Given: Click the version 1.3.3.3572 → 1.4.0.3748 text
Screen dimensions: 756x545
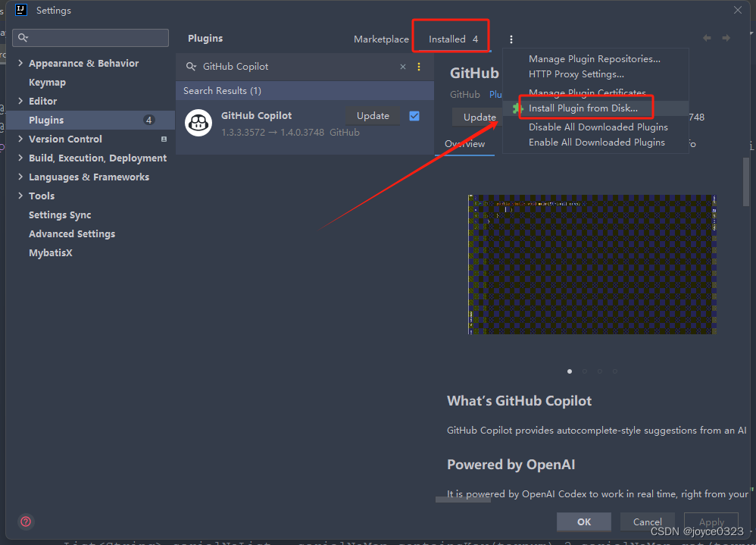Looking at the screenshot, I should [273, 132].
